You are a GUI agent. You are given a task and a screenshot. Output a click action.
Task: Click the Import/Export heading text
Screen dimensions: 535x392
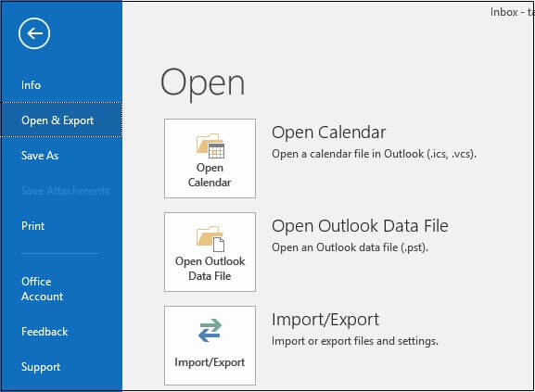(x=325, y=320)
